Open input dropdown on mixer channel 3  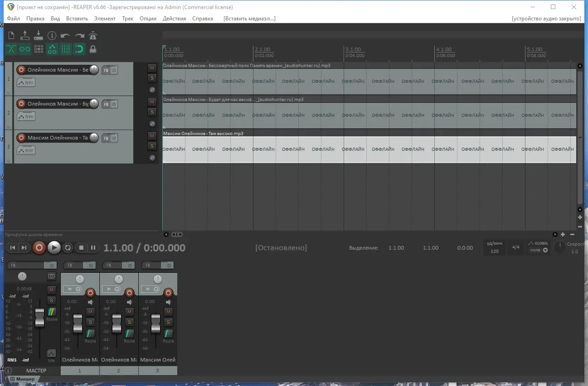(151, 289)
